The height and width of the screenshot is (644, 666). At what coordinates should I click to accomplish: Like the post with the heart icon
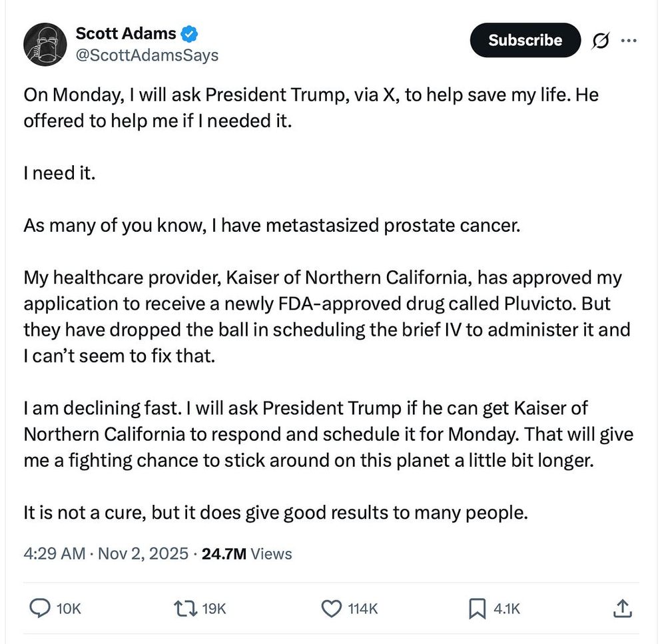331,608
